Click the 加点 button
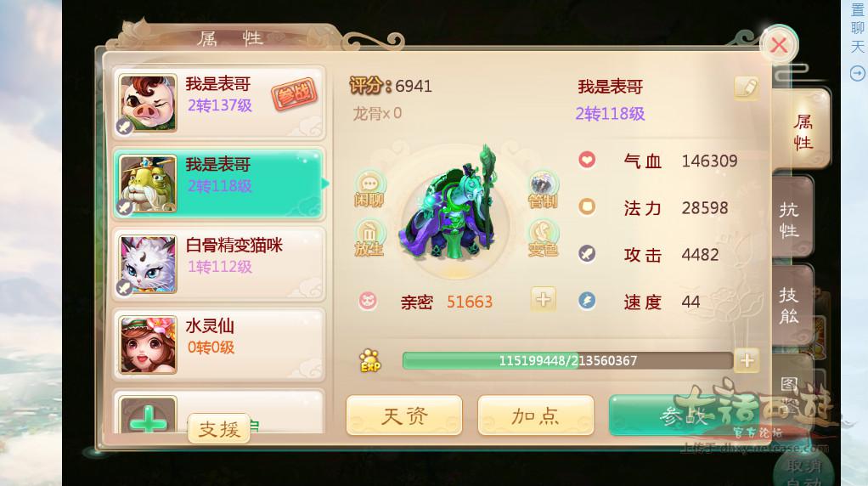The height and width of the screenshot is (486, 868). (x=535, y=415)
